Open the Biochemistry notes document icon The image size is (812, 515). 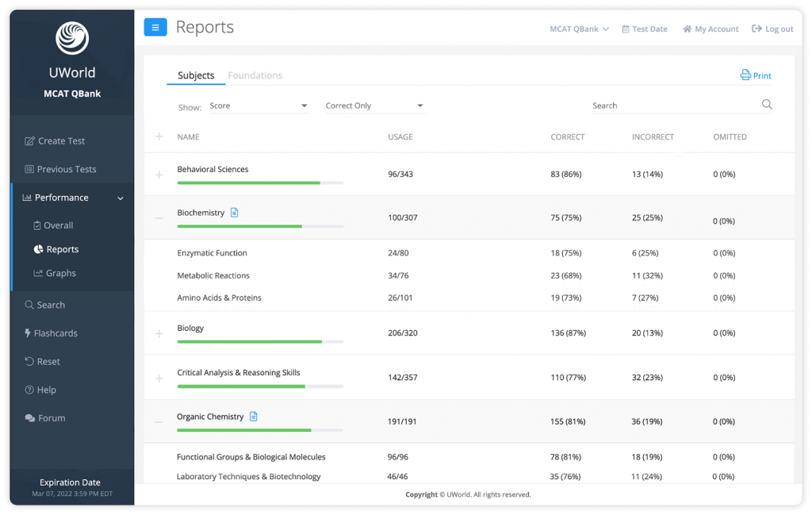pos(234,213)
